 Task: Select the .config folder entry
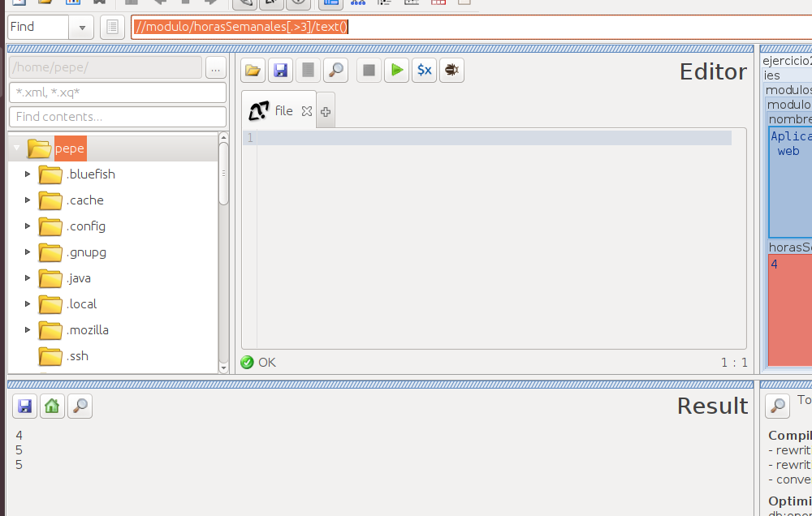(x=86, y=226)
